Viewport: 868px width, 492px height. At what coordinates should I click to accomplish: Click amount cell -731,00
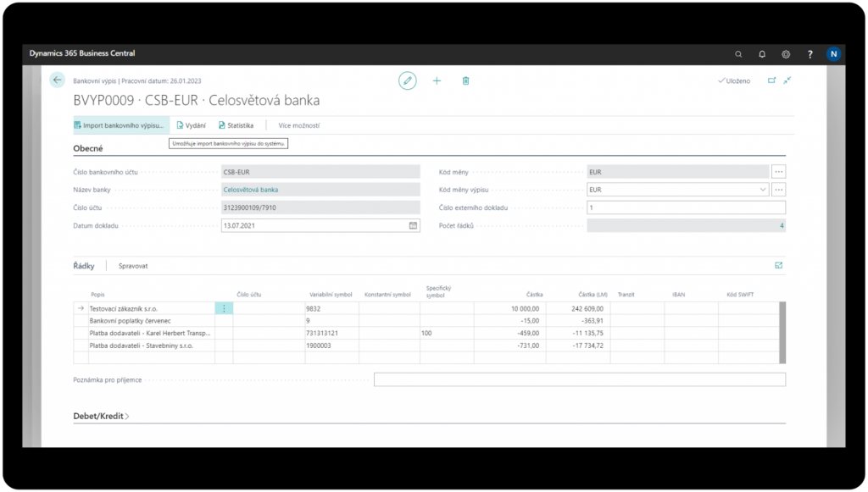(x=509, y=346)
